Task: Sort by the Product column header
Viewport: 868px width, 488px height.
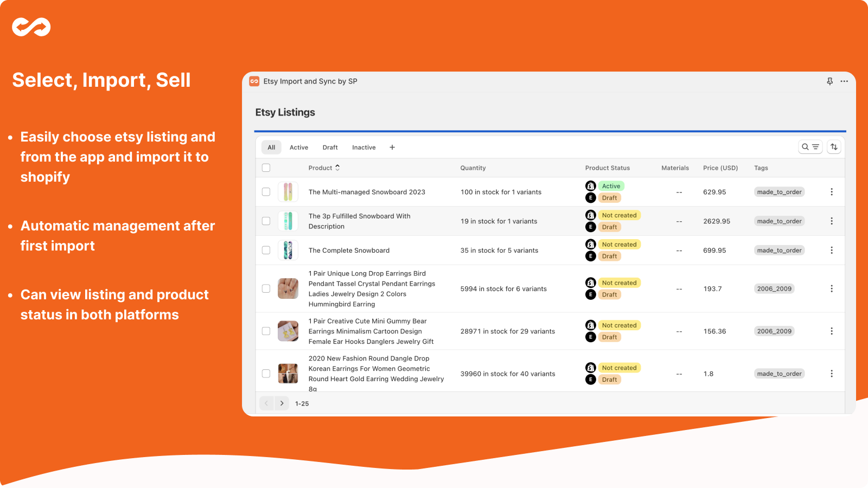Action: (324, 168)
